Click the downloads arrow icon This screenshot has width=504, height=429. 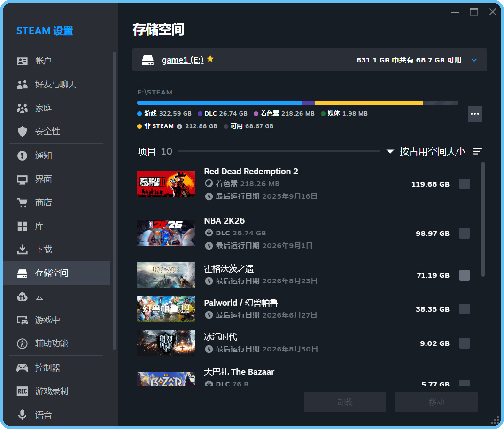click(x=22, y=250)
